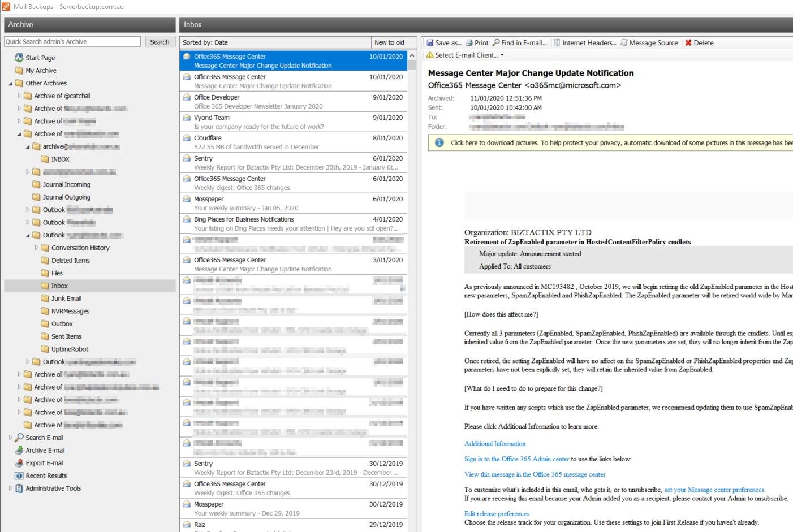Expand the Search E-mail node
Viewport: 793px width, 532px height.
point(10,438)
